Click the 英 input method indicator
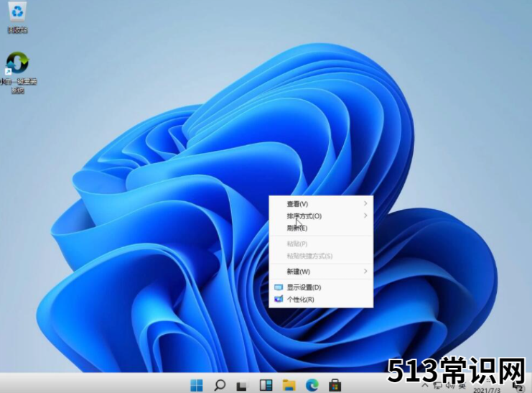 [x=462, y=386]
